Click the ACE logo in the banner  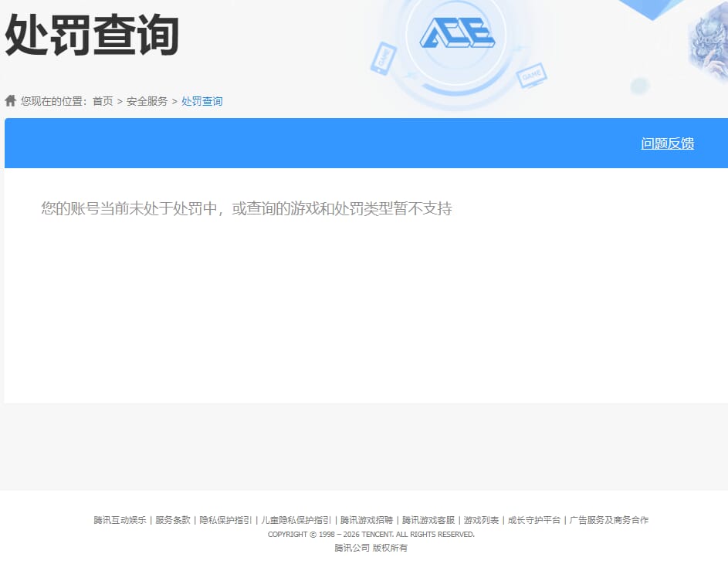(457, 33)
